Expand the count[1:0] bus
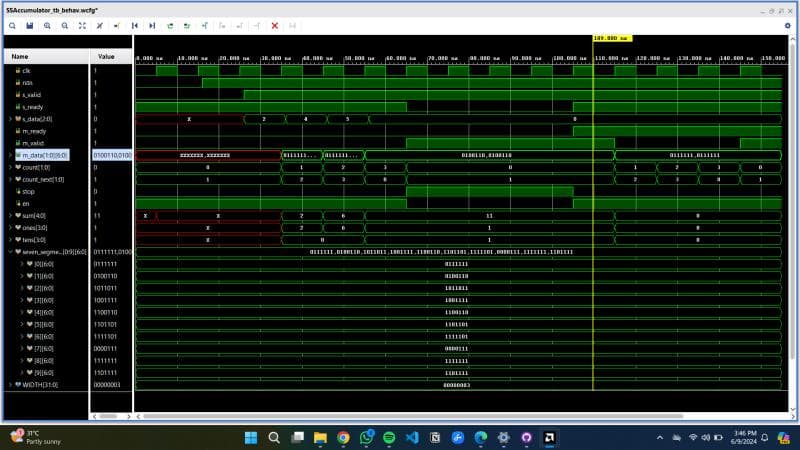The image size is (800, 450). click(x=10, y=167)
